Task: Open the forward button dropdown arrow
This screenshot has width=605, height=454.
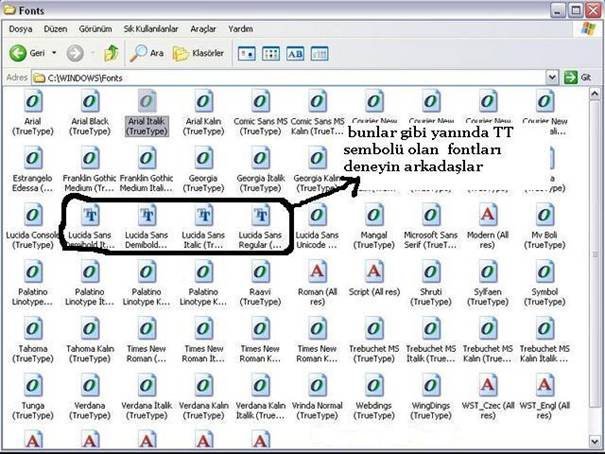Action: (93, 53)
